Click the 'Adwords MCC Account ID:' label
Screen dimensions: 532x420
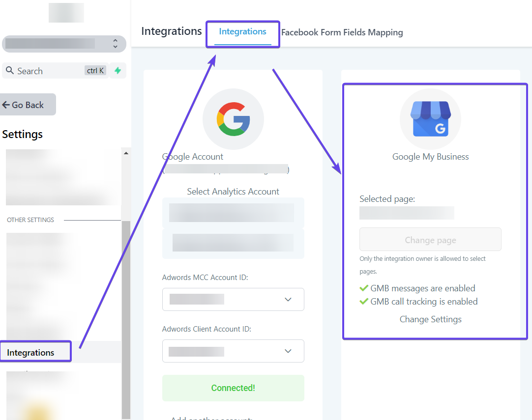(x=205, y=278)
